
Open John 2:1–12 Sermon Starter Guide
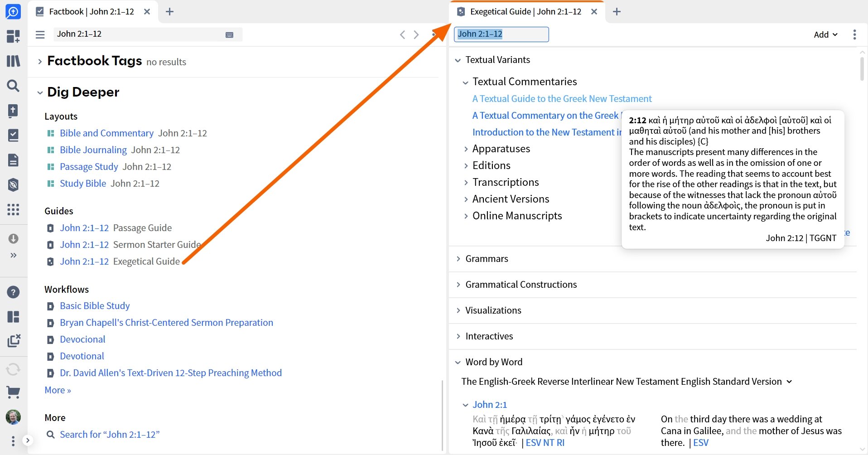click(x=84, y=245)
